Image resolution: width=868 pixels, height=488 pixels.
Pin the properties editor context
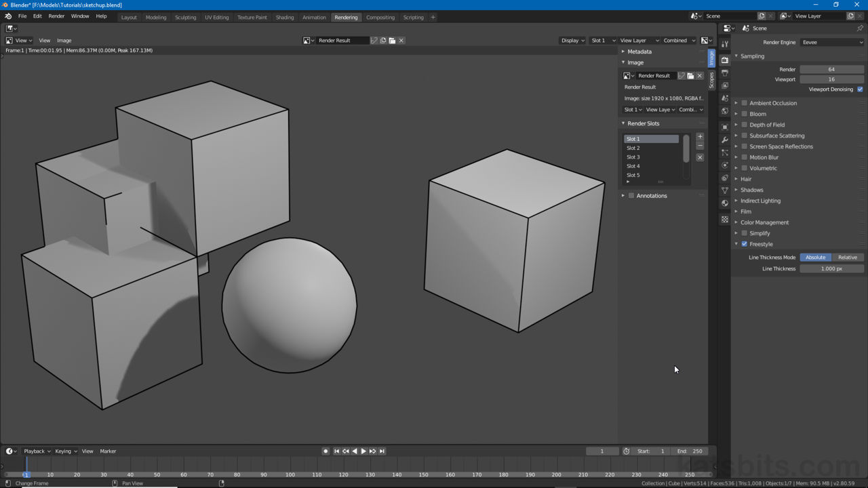tap(860, 28)
